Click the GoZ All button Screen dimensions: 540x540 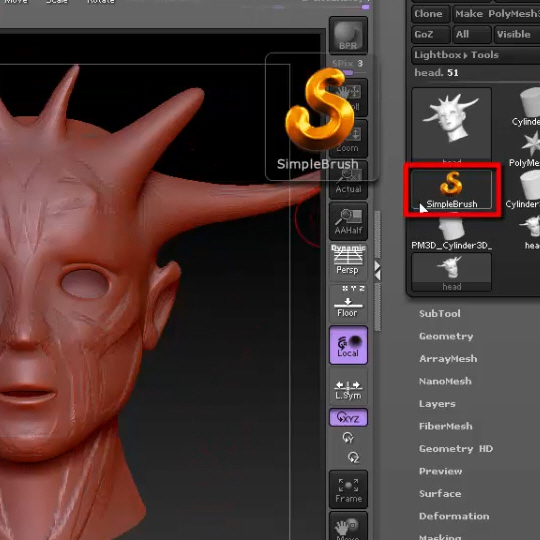click(471, 34)
